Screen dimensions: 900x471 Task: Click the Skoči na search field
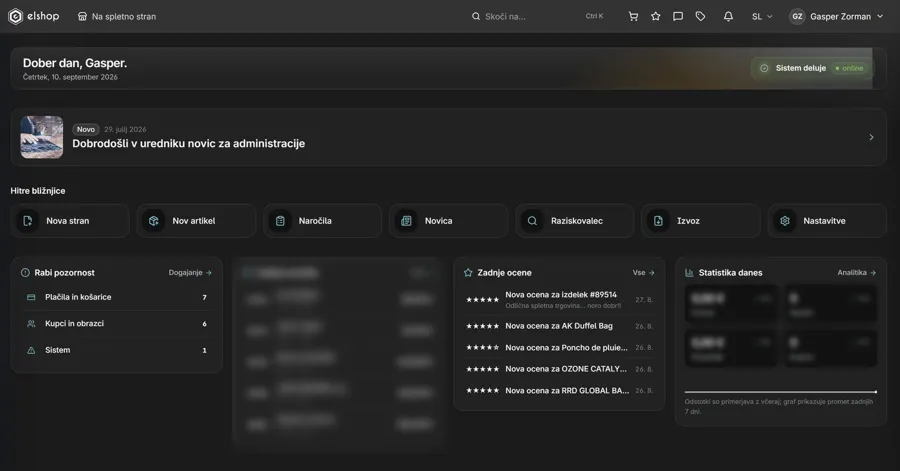pyautogui.click(x=538, y=17)
